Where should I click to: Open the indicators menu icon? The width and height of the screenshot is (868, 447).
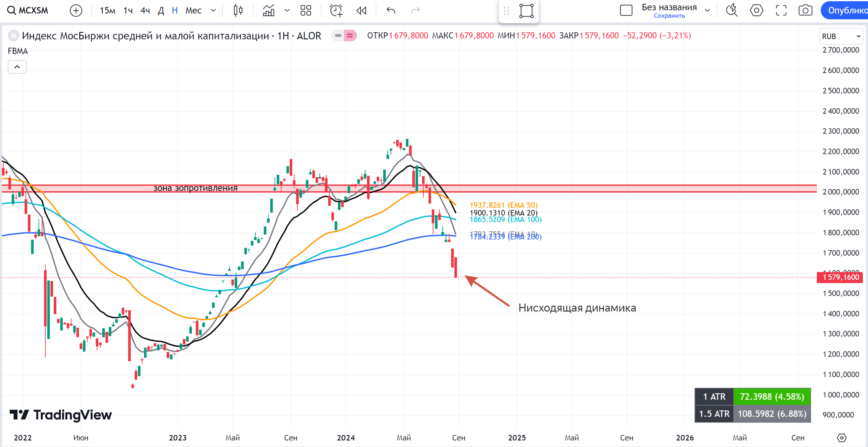tap(269, 10)
